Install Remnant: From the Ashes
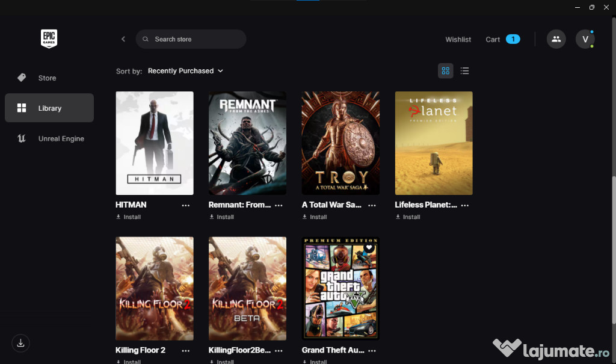This screenshot has height=364, width=616. (x=221, y=217)
